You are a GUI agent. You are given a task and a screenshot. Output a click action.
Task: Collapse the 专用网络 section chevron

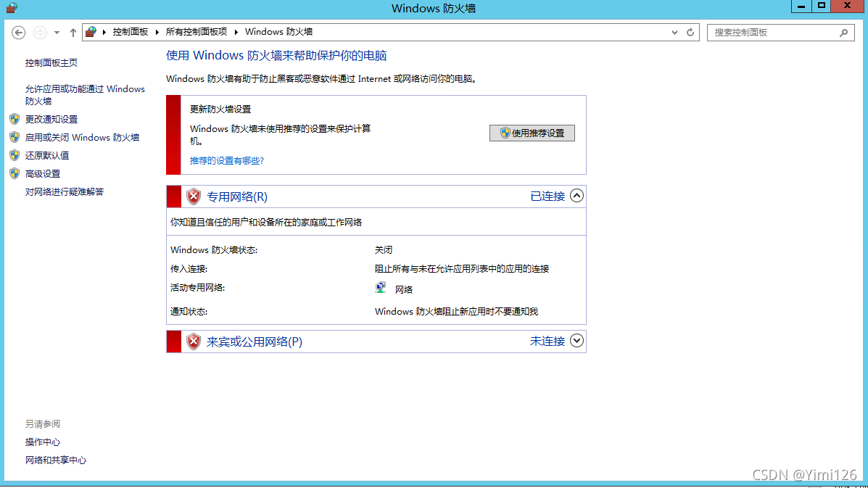point(576,196)
